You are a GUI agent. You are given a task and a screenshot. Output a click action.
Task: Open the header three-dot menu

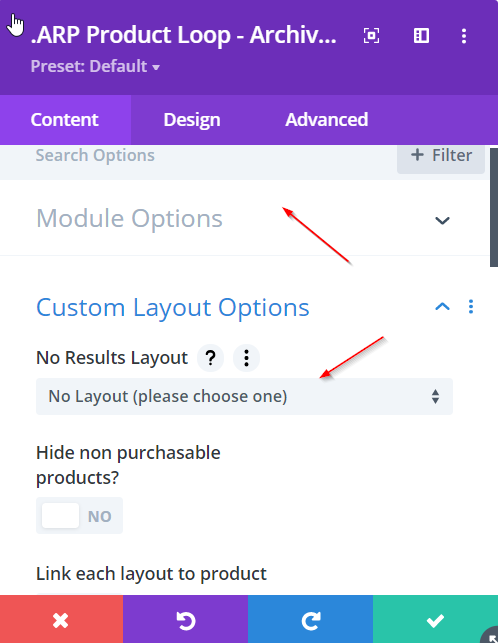tap(464, 36)
